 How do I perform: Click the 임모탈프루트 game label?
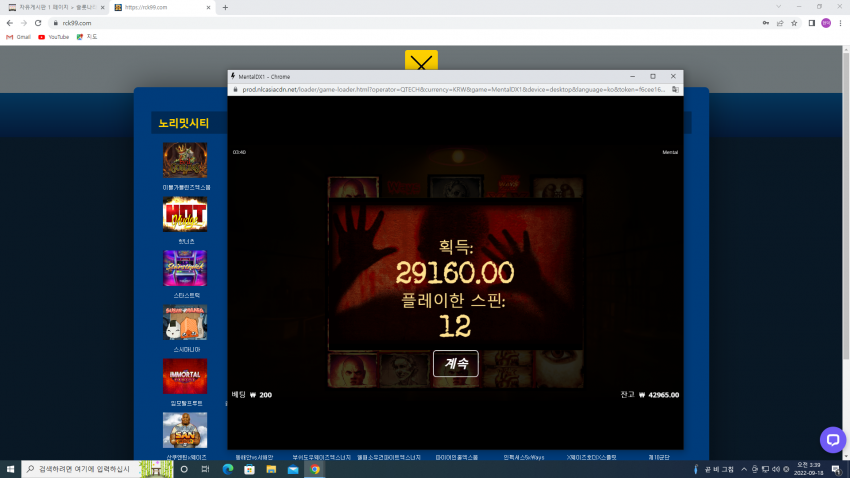(x=186, y=403)
